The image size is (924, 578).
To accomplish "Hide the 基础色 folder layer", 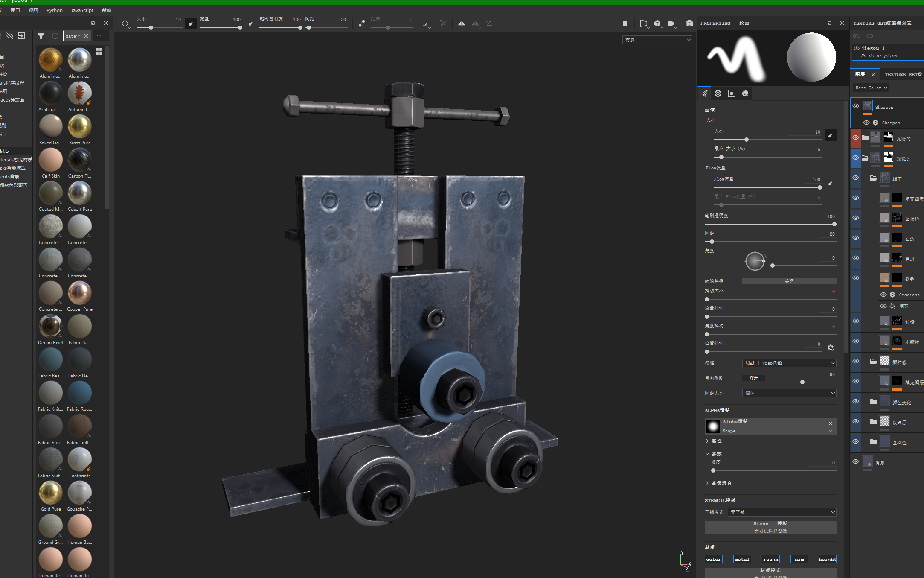I will coord(856,441).
